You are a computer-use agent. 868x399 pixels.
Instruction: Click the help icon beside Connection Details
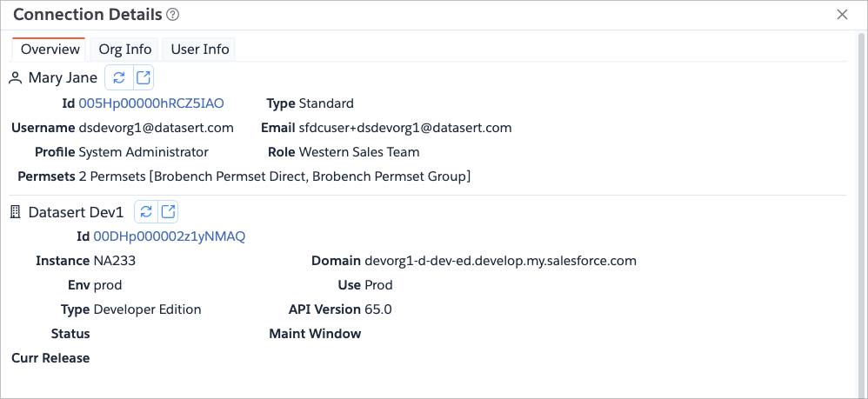tap(173, 15)
